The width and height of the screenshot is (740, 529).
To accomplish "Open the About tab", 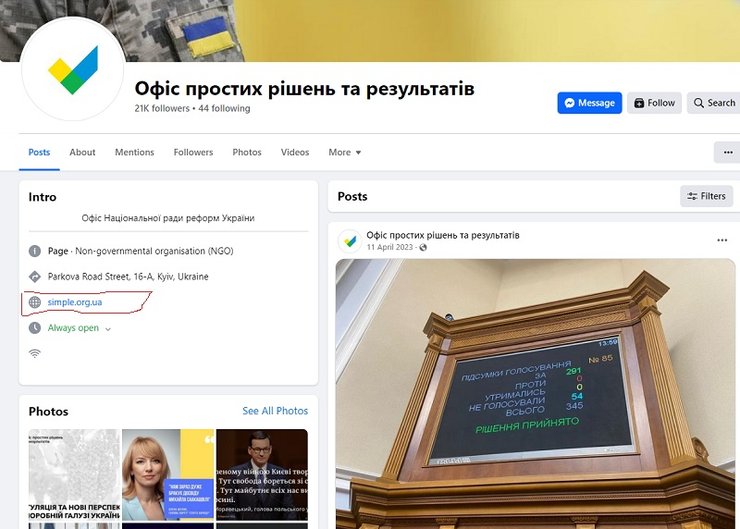I will coord(82,152).
